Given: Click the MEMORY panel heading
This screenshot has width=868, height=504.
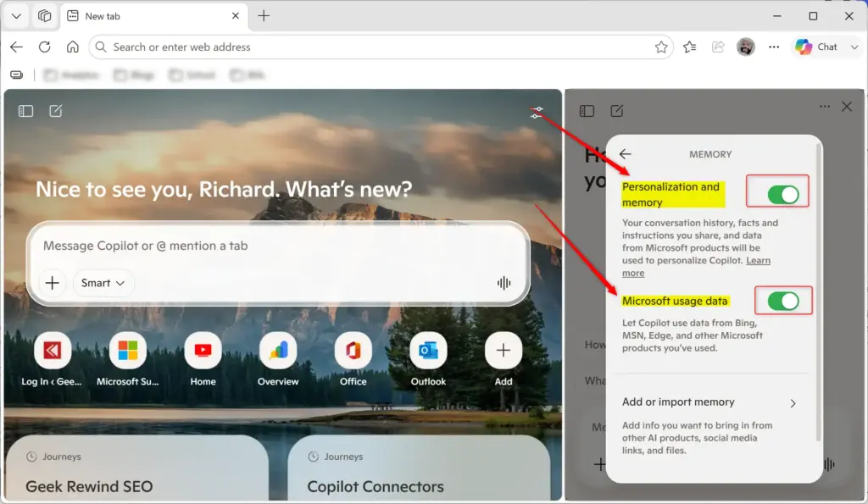Looking at the screenshot, I should 710,154.
